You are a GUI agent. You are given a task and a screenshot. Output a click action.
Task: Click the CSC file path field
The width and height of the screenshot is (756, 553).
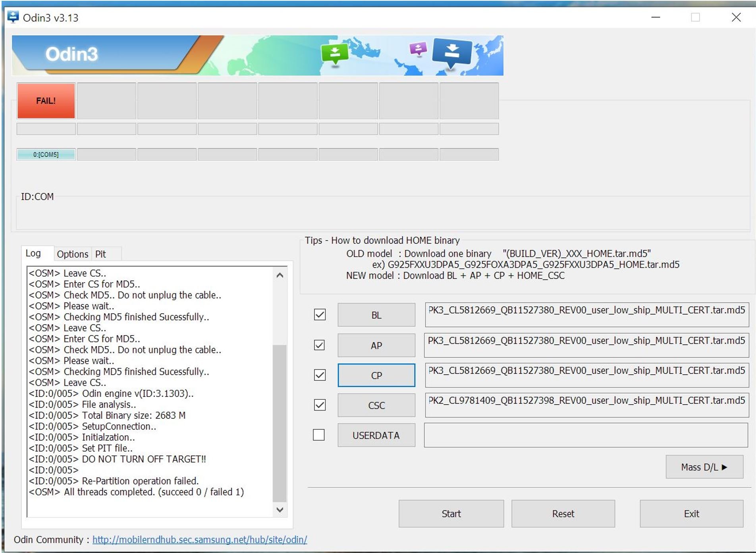click(587, 405)
